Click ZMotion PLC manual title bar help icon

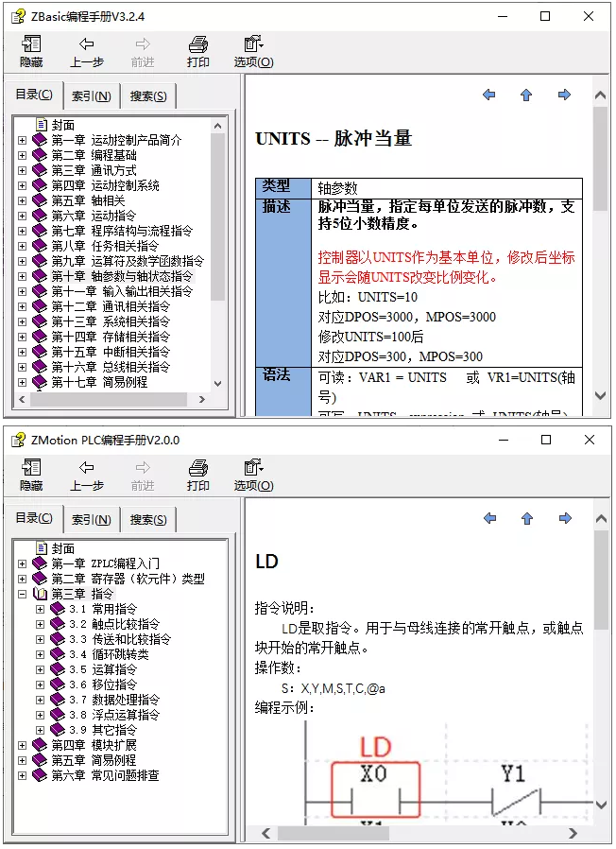coord(18,440)
